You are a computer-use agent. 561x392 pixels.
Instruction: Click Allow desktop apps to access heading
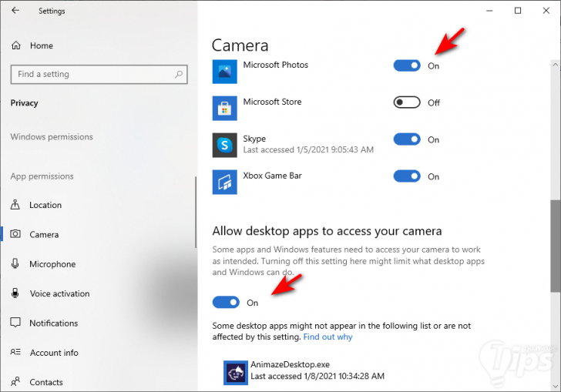pyautogui.click(x=327, y=231)
